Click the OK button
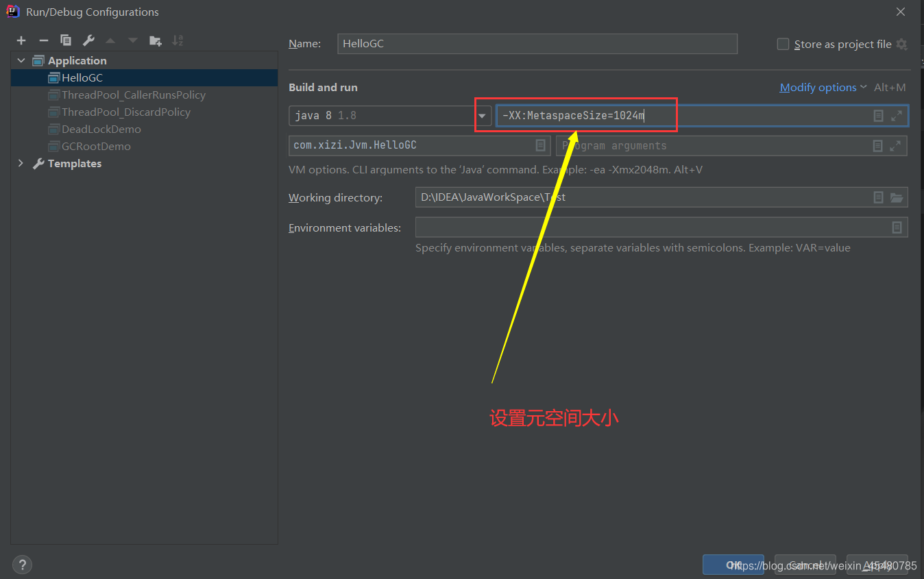The height and width of the screenshot is (579, 924). tap(733, 565)
